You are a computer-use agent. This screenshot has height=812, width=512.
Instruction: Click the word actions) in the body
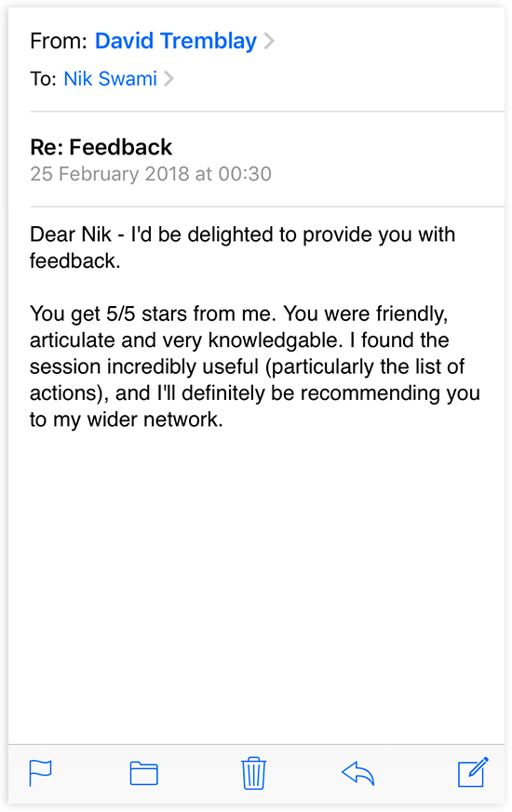pyautogui.click(x=69, y=393)
